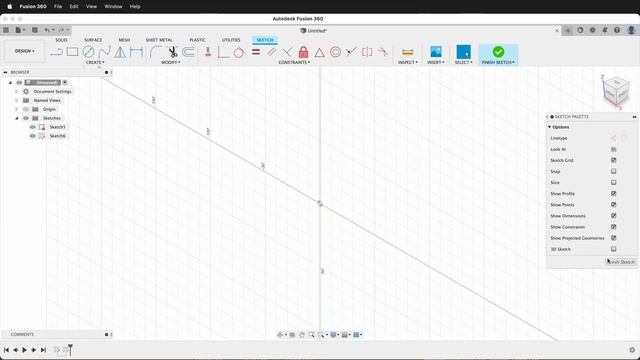Toggle visibility of Sketch6
The height and width of the screenshot is (360, 640).
pyautogui.click(x=33, y=136)
